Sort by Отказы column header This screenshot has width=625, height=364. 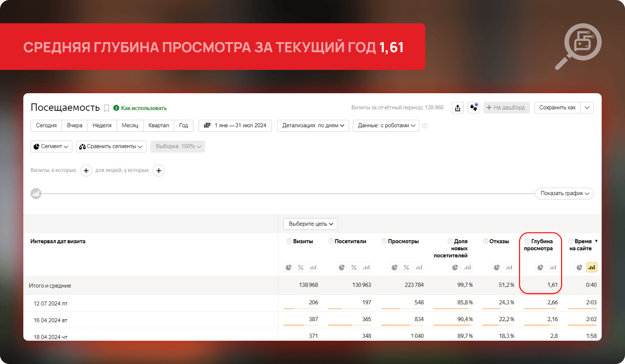tap(499, 241)
